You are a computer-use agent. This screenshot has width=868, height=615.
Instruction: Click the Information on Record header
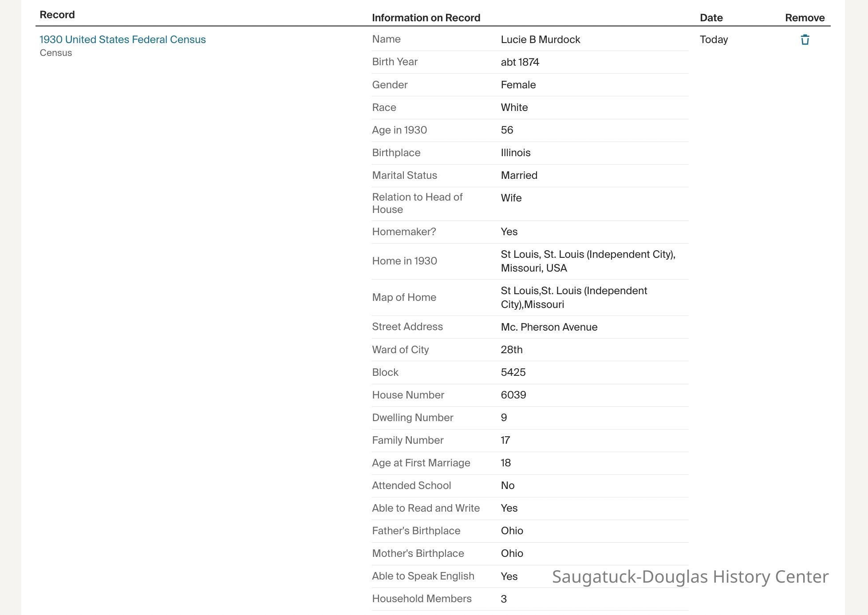[x=426, y=18]
